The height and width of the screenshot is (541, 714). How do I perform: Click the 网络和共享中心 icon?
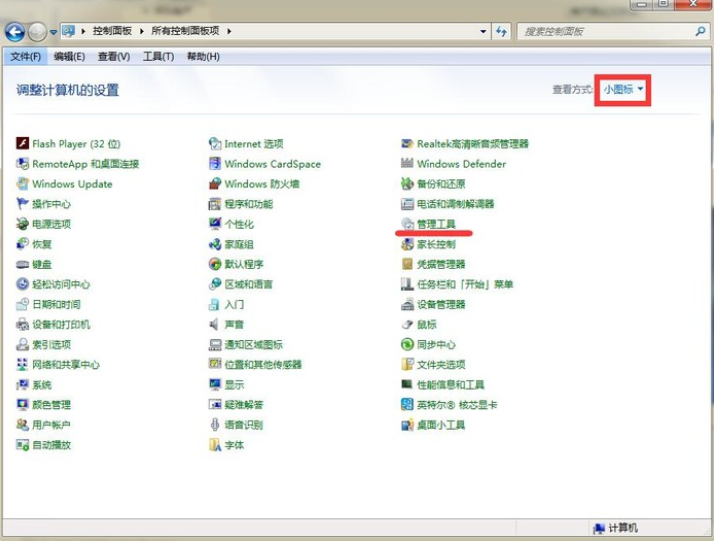click(22, 364)
